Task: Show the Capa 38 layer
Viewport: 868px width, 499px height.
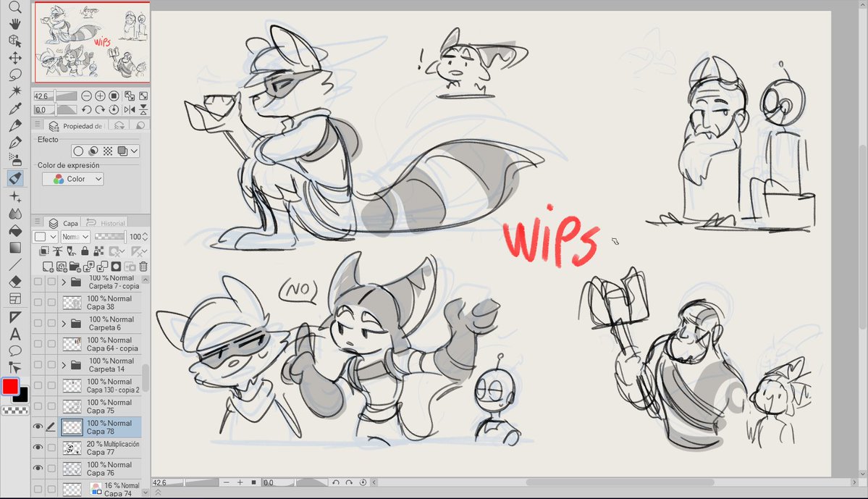Action: tap(38, 303)
